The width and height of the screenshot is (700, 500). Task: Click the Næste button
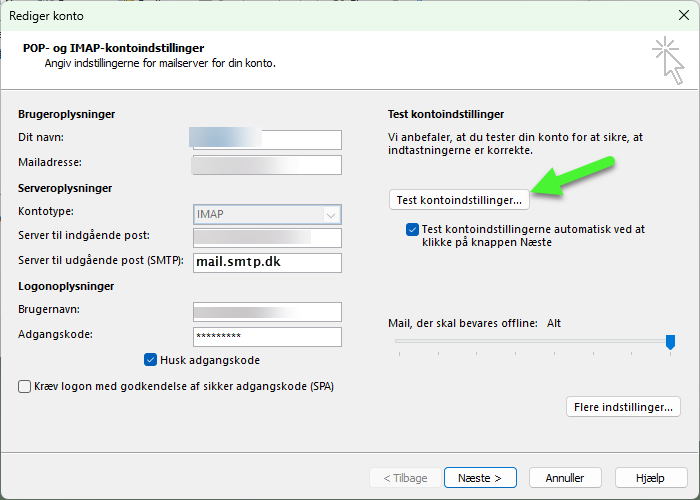click(x=480, y=477)
